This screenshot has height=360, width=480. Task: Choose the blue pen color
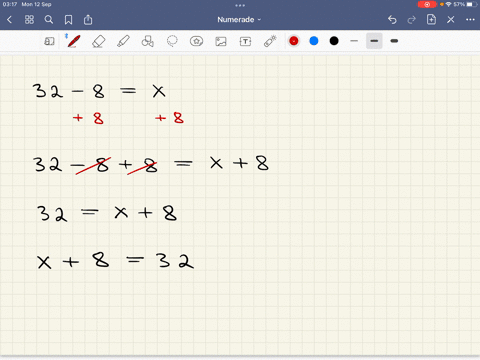tap(314, 41)
